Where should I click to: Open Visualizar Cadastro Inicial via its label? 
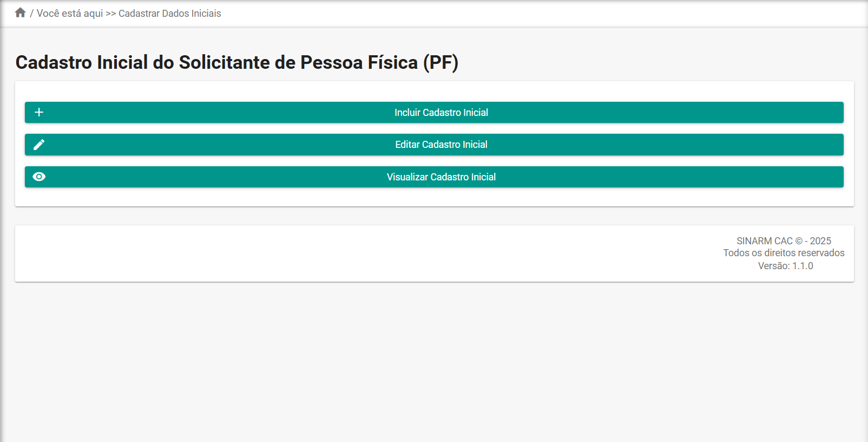[441, 177]
